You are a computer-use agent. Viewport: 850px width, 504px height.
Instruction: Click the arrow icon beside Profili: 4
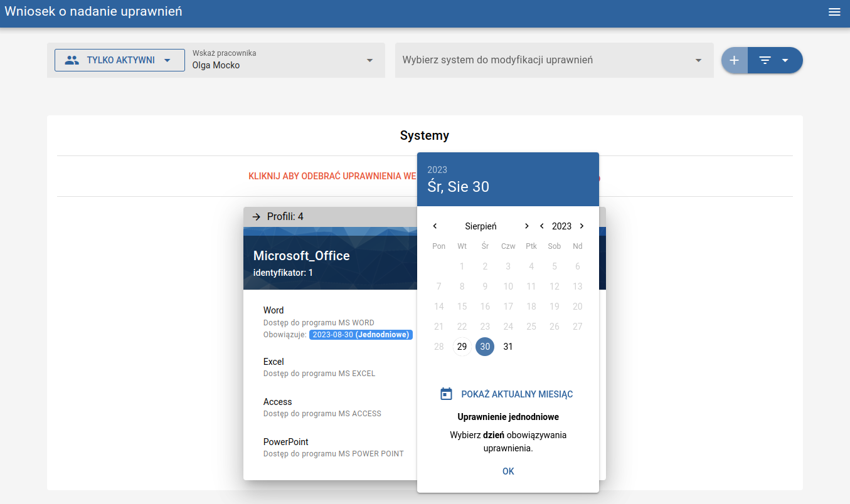[x=256, y=217]
